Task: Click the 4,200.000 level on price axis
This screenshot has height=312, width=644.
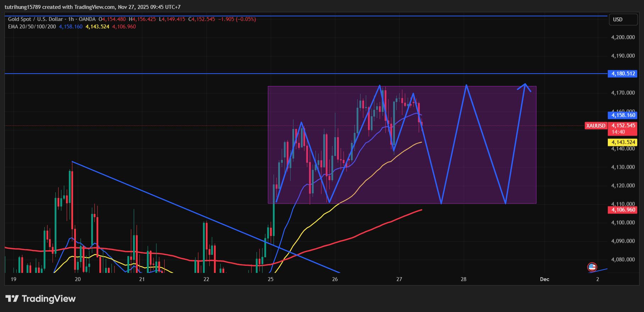Action: click(x=623, y=37)
